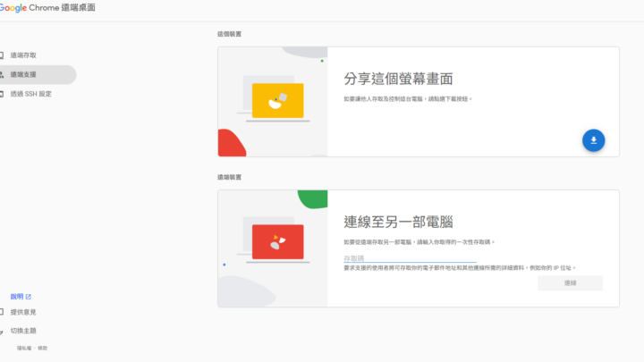644x362 pixels.
Task: Select the 遠端支援 sidebar item
Action: pyautogui.click(x=37, y=75)
